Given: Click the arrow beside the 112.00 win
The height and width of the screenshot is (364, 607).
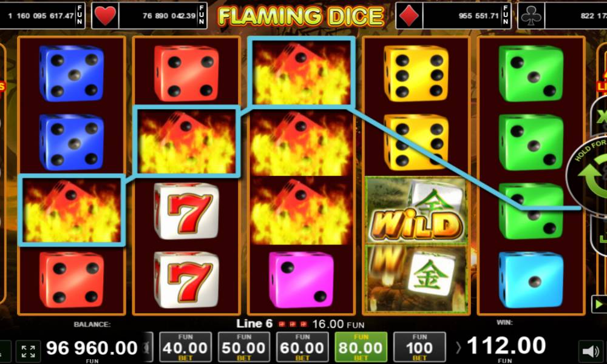Looking at the screenshot, I should pos(459,348).
